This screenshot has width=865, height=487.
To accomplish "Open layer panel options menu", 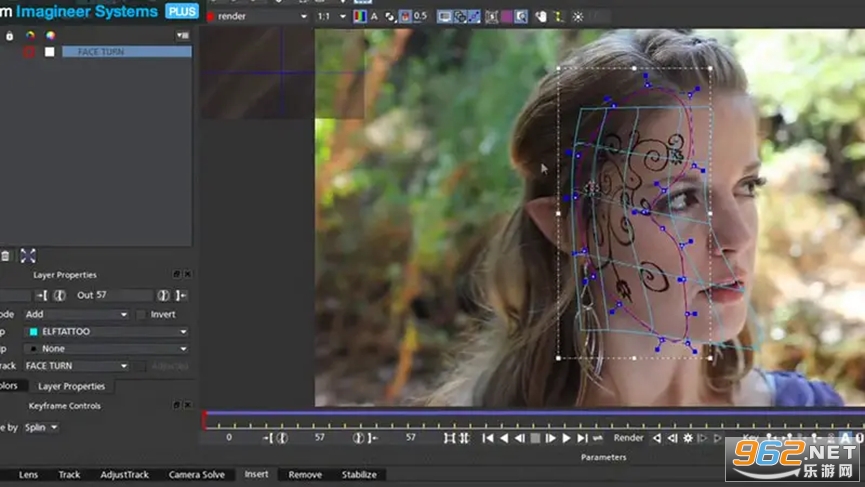I will 183,36.
